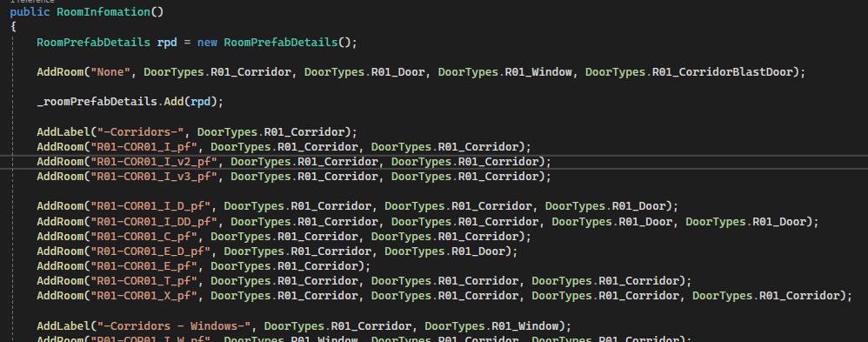Click the "R01-COR01_E_pf" string

[144, 266]
